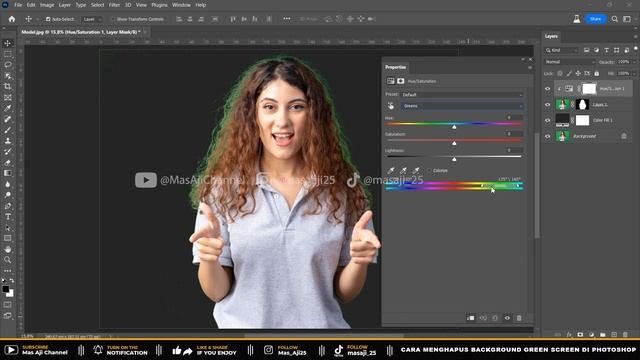Add a layer mask from Layers panel footer
The image size is (640, 360).
click(580, 335)
